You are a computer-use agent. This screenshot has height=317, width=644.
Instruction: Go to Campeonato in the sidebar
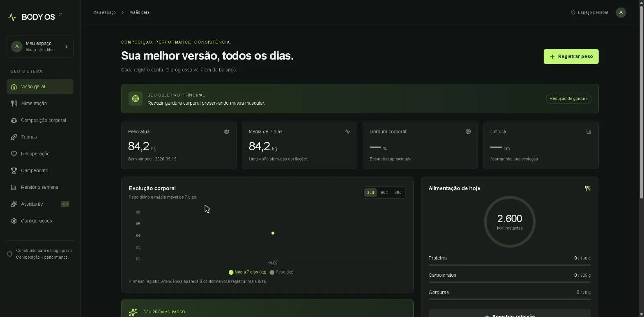click(x=40, y=170)
